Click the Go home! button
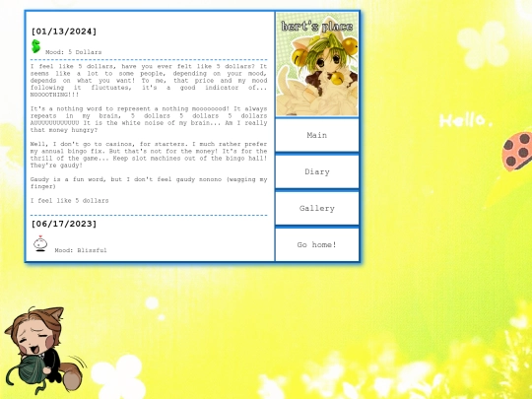This screenshot has height=399, width=532. [317, 244]
